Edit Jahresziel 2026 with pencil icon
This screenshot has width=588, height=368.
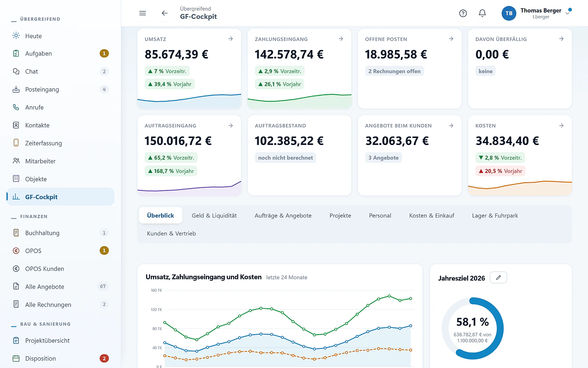(x=498, y=277)
